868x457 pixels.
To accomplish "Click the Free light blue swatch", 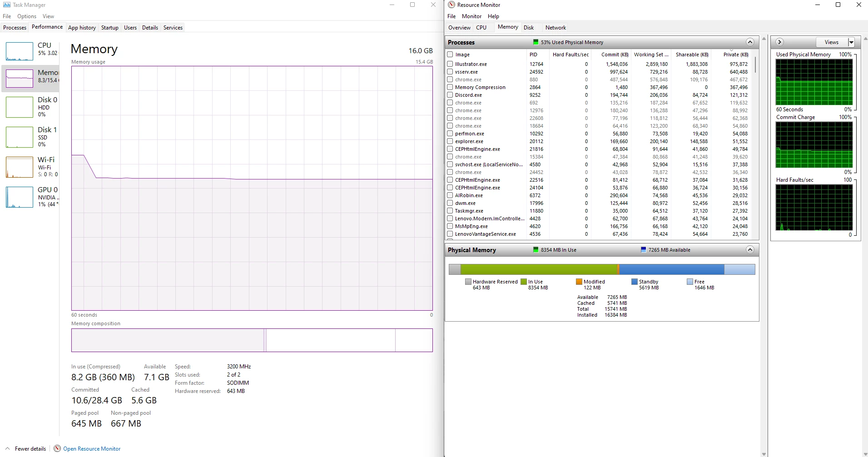I will (x=690, y=282).
